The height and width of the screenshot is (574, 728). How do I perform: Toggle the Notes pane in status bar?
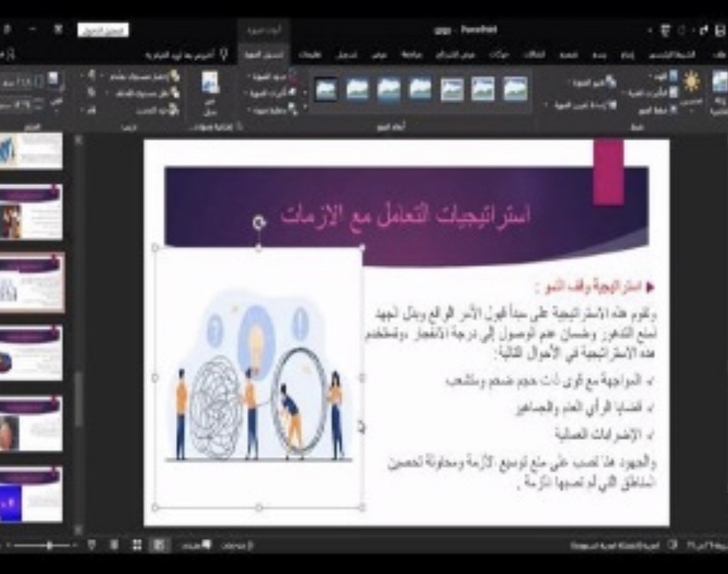[x=190, y=545]
